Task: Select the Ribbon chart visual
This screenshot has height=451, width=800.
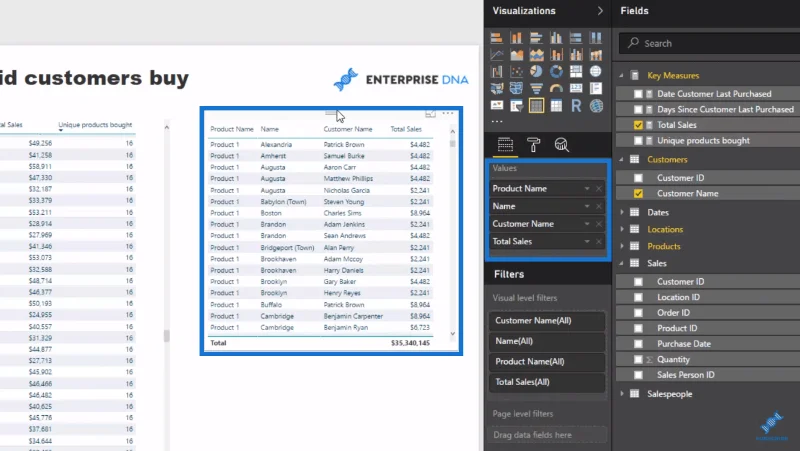Action: [x=596, y=55]
